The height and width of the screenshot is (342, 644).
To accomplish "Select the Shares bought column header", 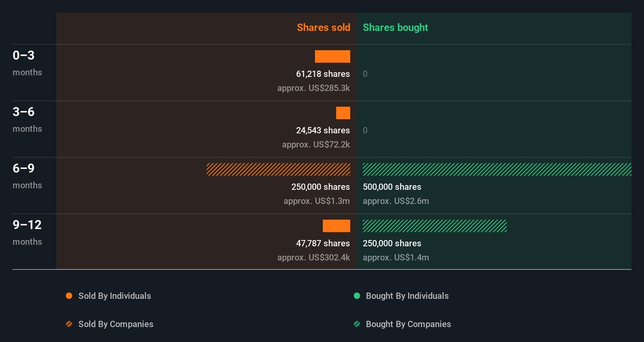I will (395, 27).
